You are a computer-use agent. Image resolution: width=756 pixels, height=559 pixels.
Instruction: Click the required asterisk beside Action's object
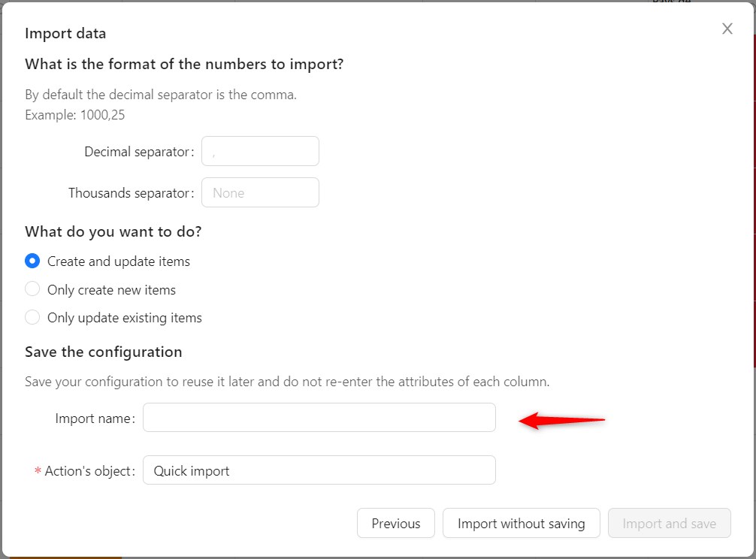click(x=38, y=470)
